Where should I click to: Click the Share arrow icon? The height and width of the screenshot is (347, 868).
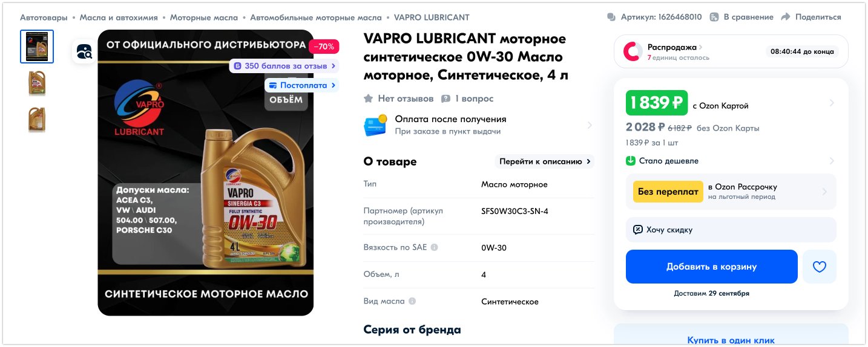pyautogui.click(x=786, y=17)
